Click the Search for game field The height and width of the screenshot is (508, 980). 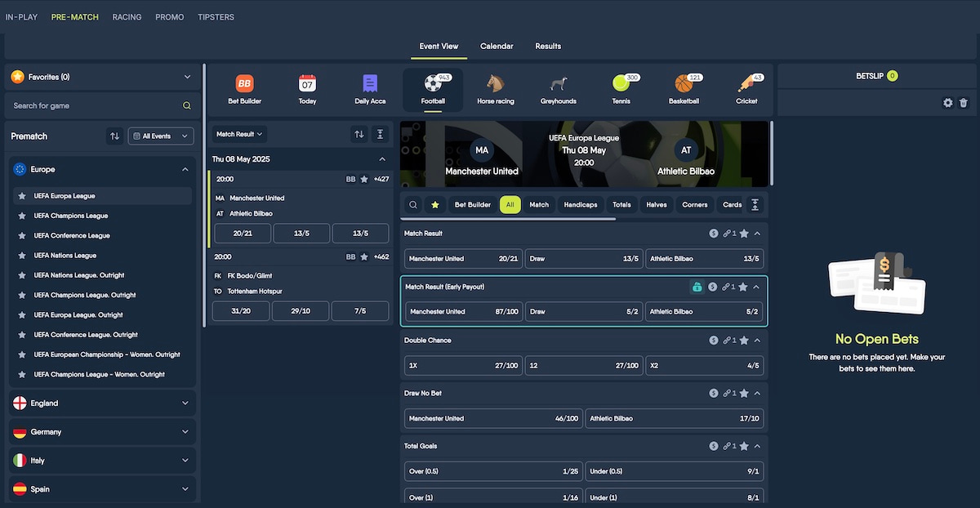(102, 105)
